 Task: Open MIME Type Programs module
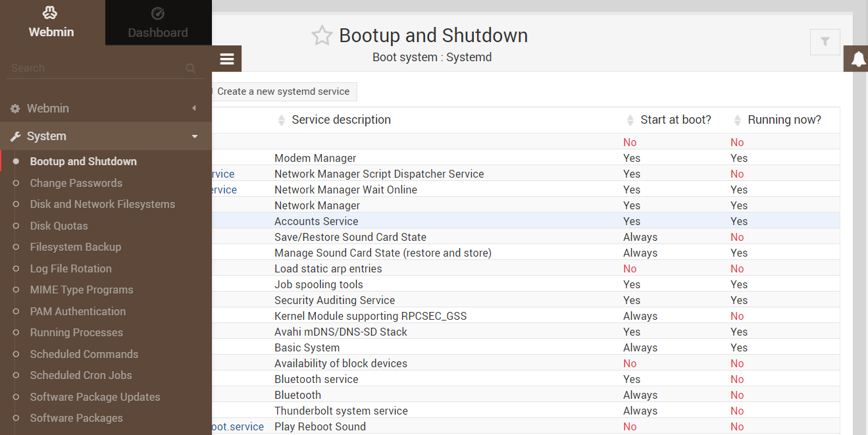point(82,290)
